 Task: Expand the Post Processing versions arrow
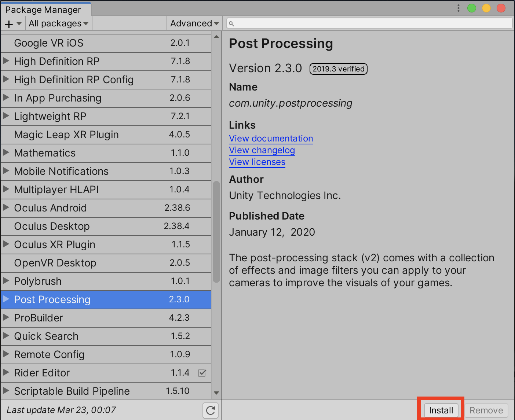[6, 299]
